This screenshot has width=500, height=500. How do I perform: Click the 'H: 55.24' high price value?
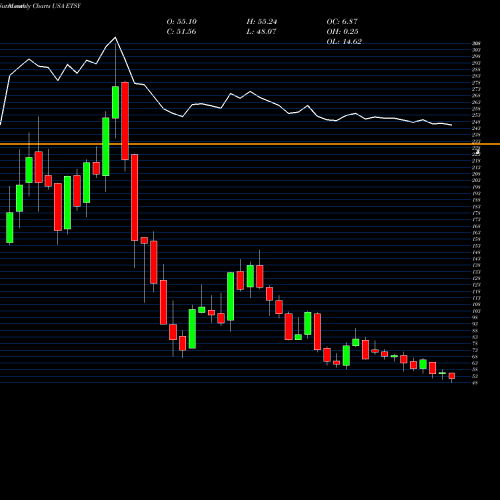tap(262, 22)
